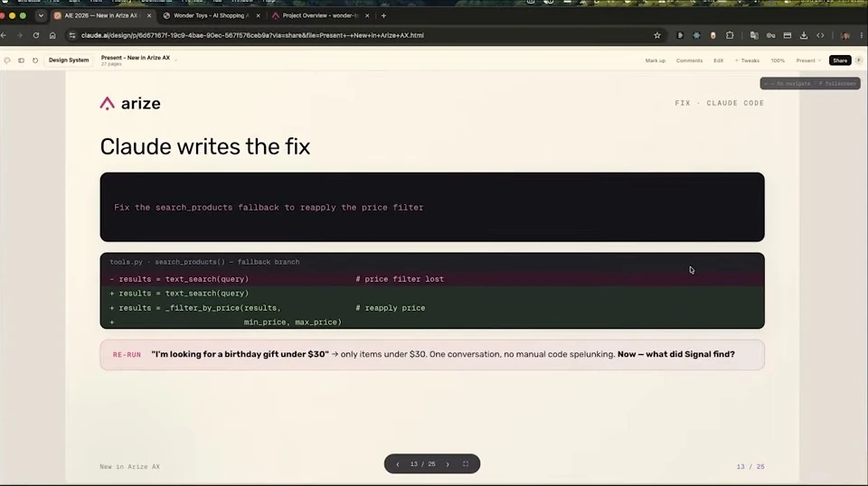The height and width of the screenshot is (486, 868).
Task: Click the tools.py search_products() fallback branch label
Action: pos(204,262)
